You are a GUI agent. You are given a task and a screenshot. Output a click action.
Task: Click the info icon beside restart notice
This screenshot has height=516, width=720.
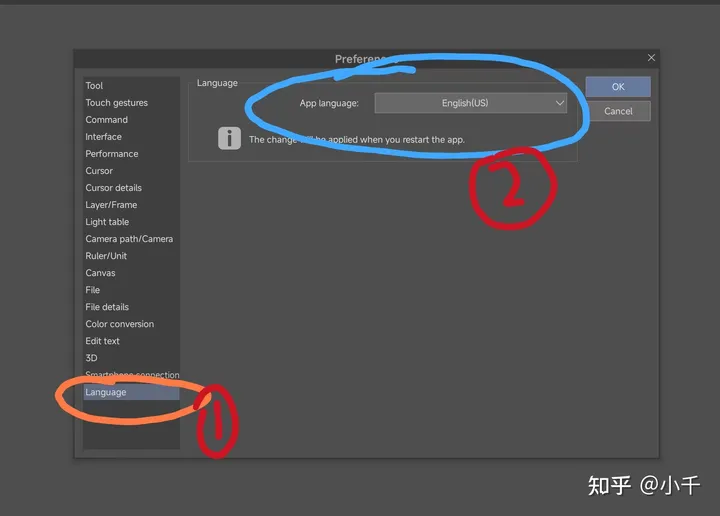230,138
